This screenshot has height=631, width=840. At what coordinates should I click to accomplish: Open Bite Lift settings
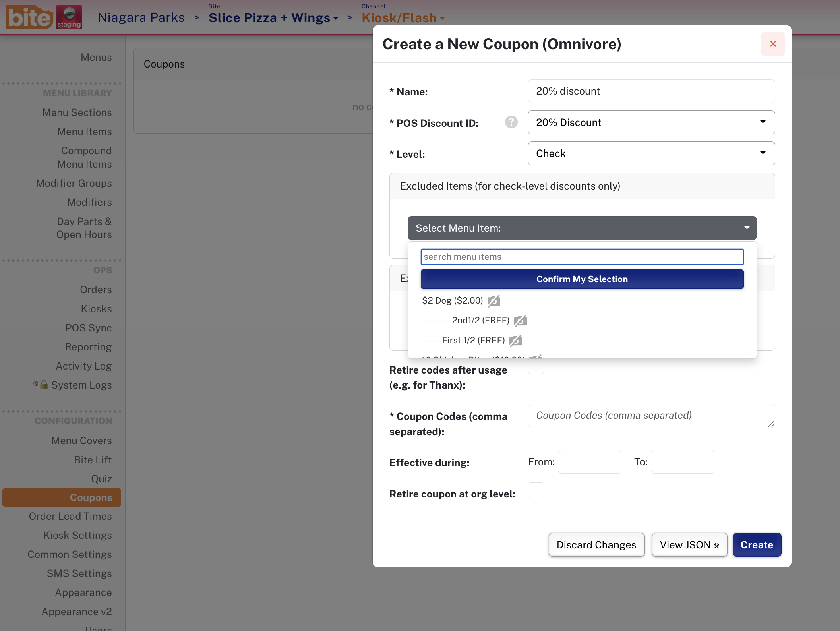[93, 460]
